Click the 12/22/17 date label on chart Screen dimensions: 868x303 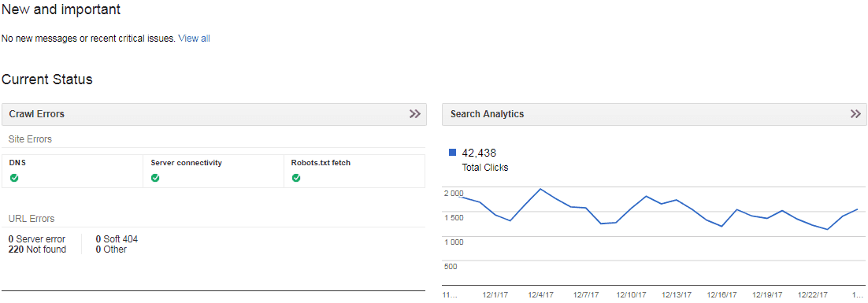[812, 295]
